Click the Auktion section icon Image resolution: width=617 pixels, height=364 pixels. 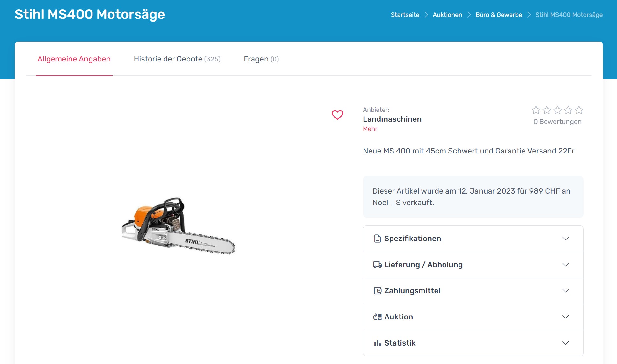(x=377, y=317)
